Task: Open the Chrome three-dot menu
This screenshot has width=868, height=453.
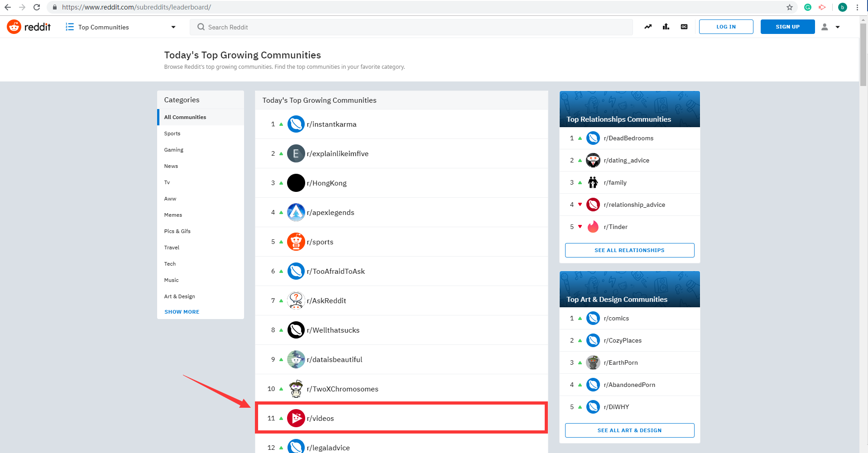Action: point(857,7)
